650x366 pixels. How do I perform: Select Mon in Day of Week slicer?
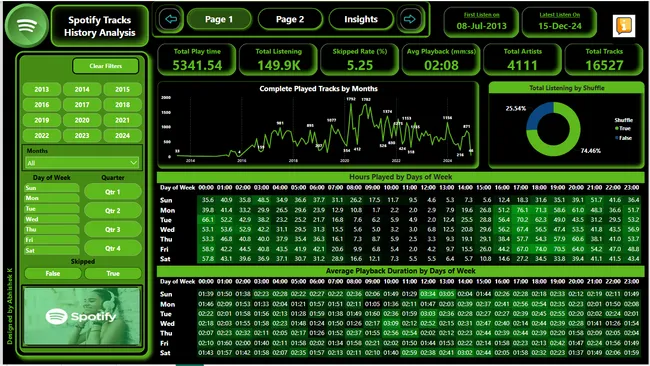point(51,198)
